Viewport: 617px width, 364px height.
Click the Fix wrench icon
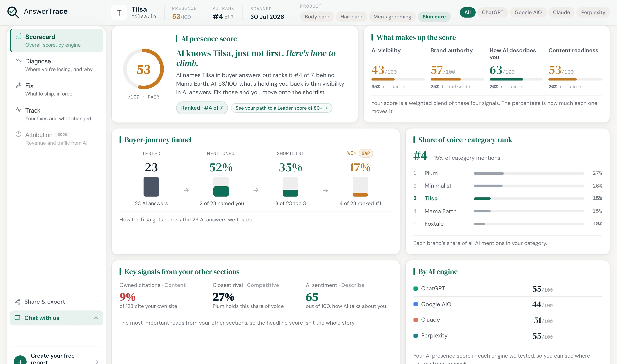[18, 85]
